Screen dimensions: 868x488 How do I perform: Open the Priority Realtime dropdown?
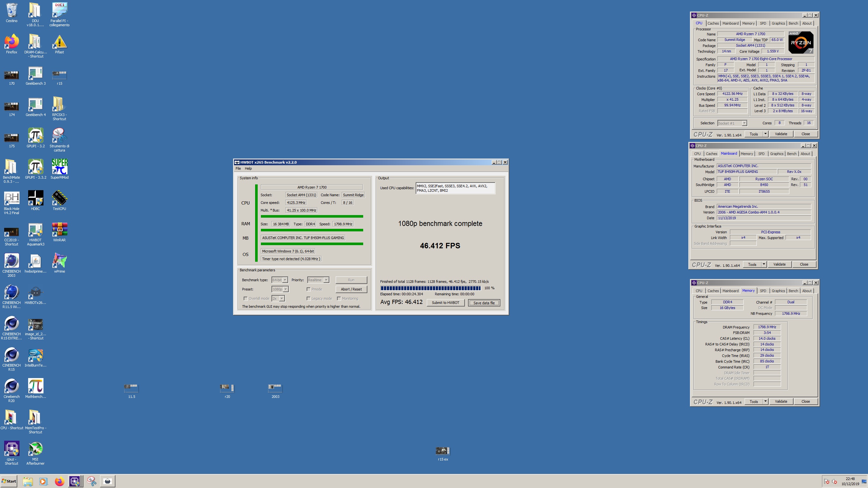[x=318, y=280]
